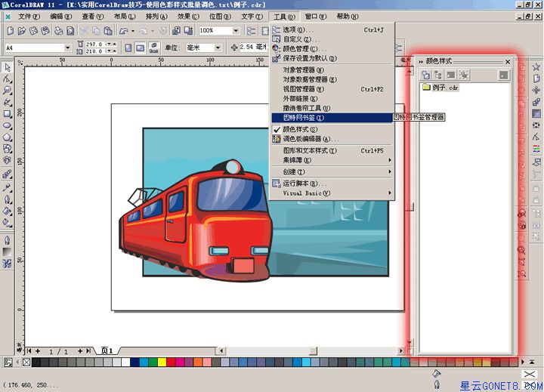Switch page to landscape orientation

click(x=141, y=48)
